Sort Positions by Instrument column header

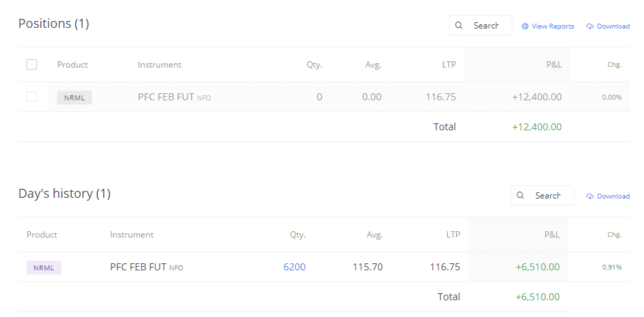(159, 65)
